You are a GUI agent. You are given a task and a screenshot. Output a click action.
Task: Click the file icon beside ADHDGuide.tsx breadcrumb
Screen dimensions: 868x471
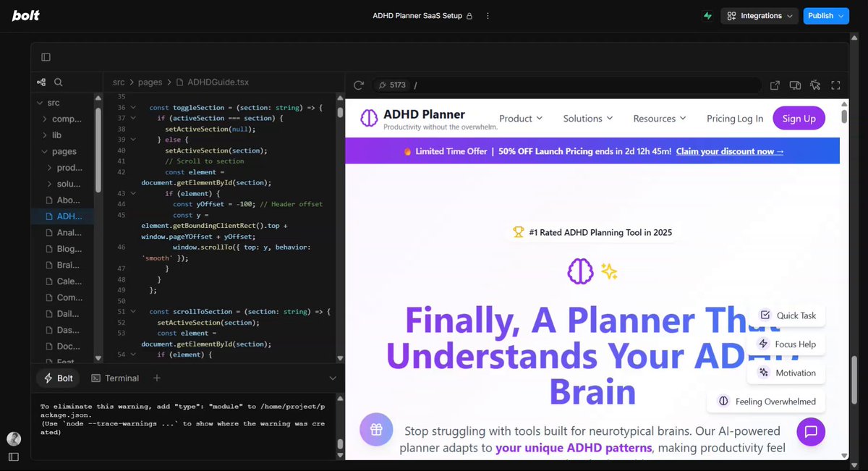coord(181,82)
